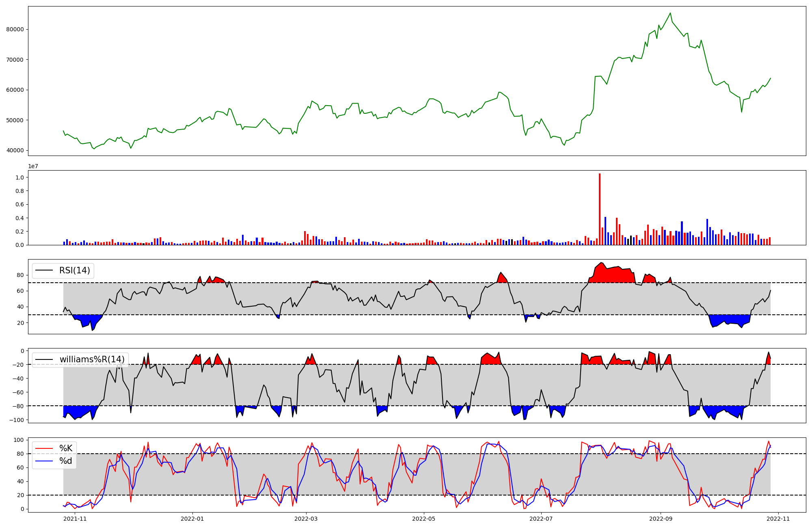Click the −100 Williams %R axis tick
Image resolution: width=812 pixels, height=528 pixels.
click(x=17, y=420)
